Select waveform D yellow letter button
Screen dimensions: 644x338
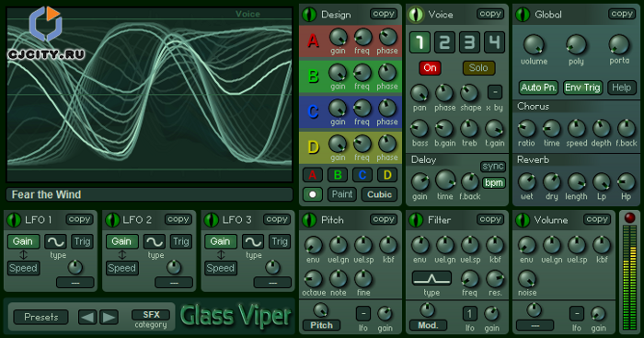tap(387, 175)
